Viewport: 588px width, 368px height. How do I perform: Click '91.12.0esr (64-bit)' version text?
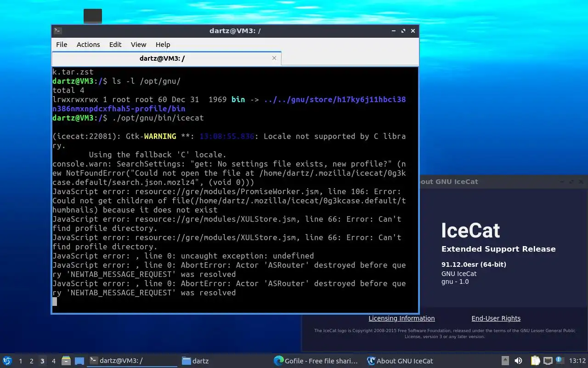(x=474, y=264)
